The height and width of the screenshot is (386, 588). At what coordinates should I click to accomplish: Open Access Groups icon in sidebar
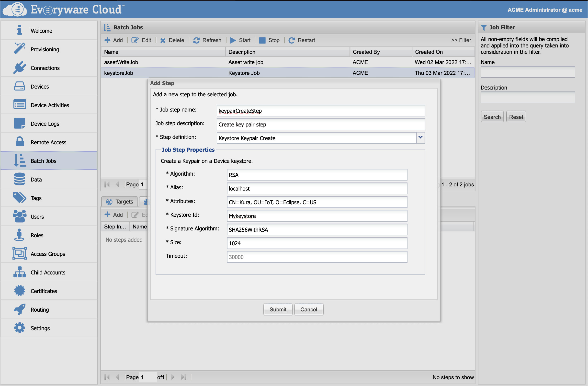(x=20, y=254)
